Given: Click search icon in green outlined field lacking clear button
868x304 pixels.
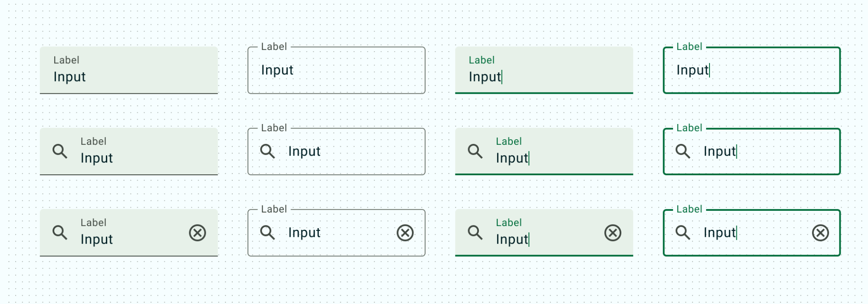Looking at the screenshot, I should coord(683,151).
